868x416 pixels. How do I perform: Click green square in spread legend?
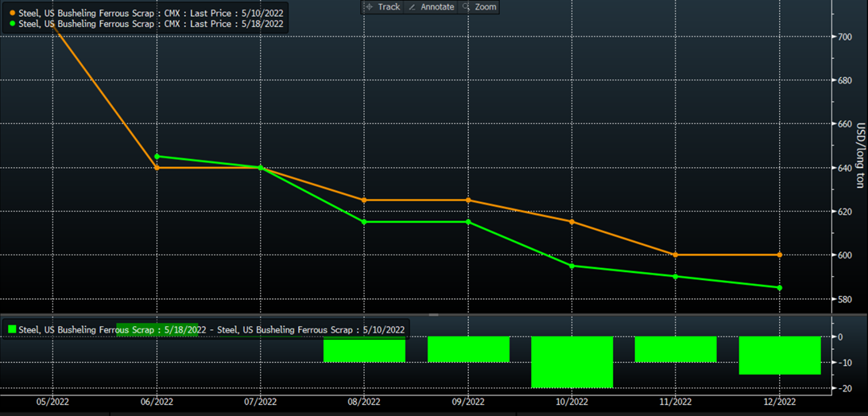(11, 329)
